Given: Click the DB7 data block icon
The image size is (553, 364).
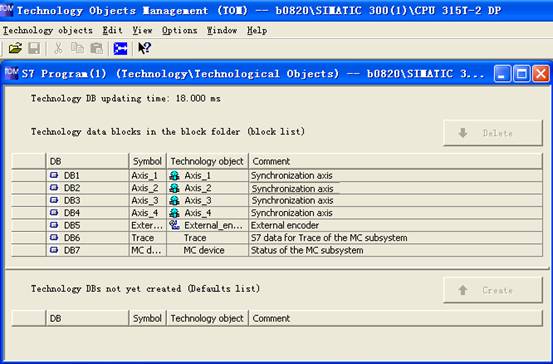Looking at the screenshot, I should pyautogui.click(x=54, y=250).
